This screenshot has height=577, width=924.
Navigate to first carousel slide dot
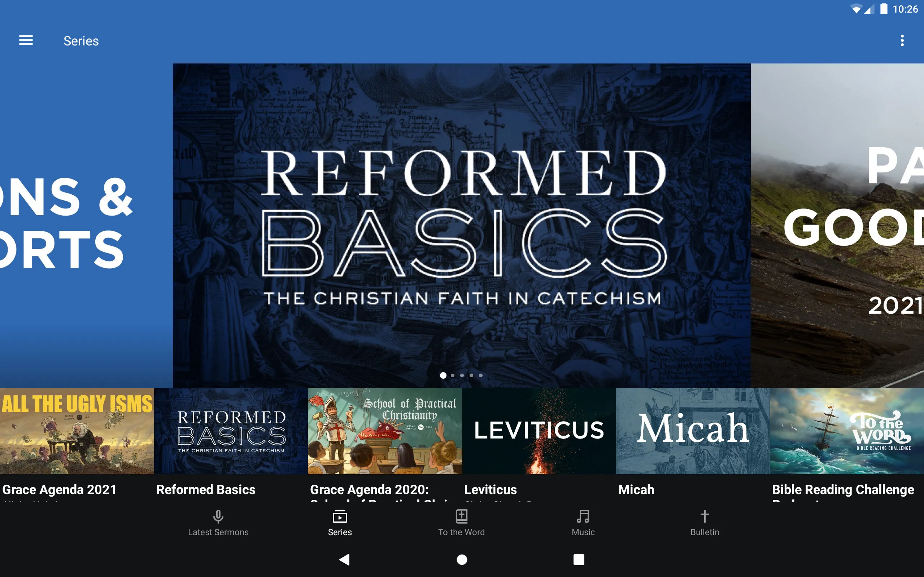click(443, 375)
